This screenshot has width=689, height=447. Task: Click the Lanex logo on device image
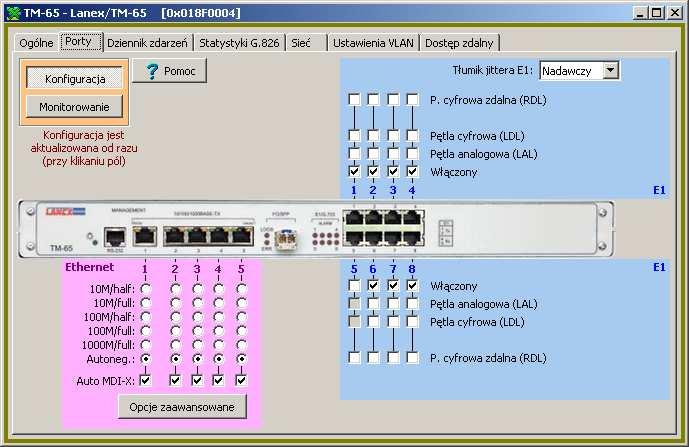(65, 212)
